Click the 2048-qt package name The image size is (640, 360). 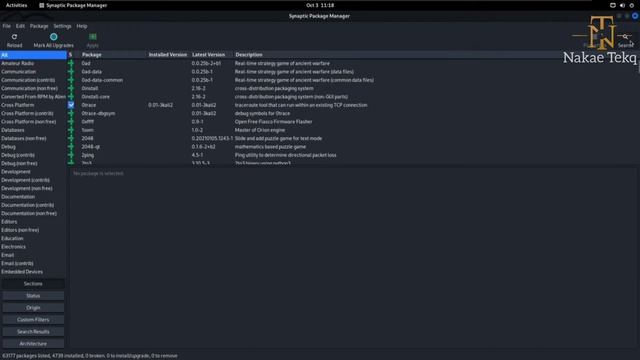pos(91,147)
